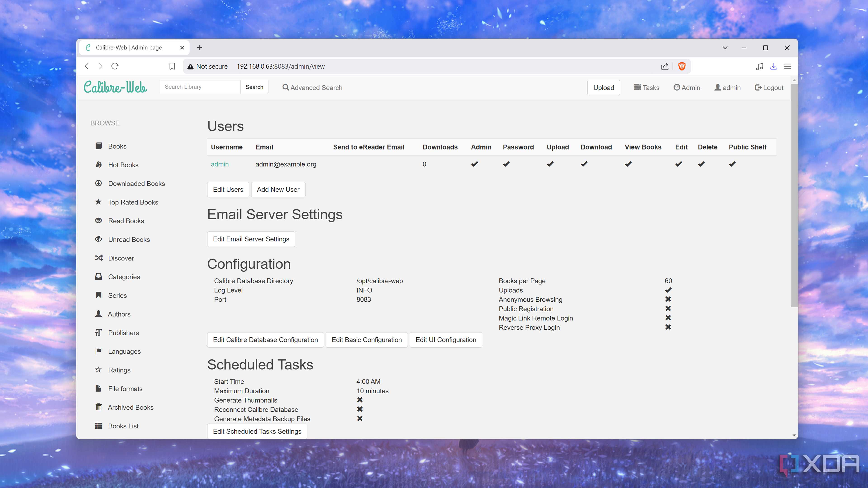The width and height of the screenshot is (868, 488).
Task: Click Edit Scheduled Tasks Settings button
Action: [257, 432]
